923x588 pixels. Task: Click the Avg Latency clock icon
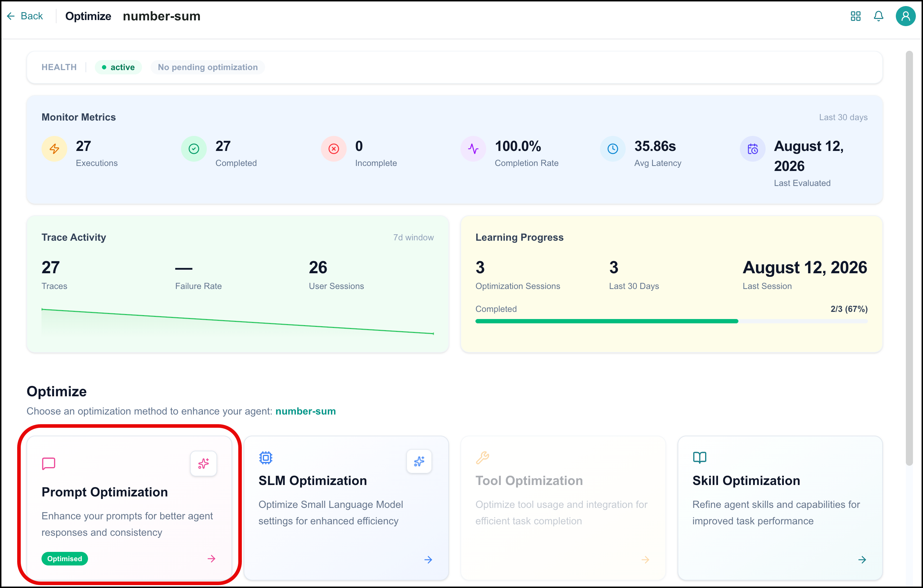click(613, 149)
